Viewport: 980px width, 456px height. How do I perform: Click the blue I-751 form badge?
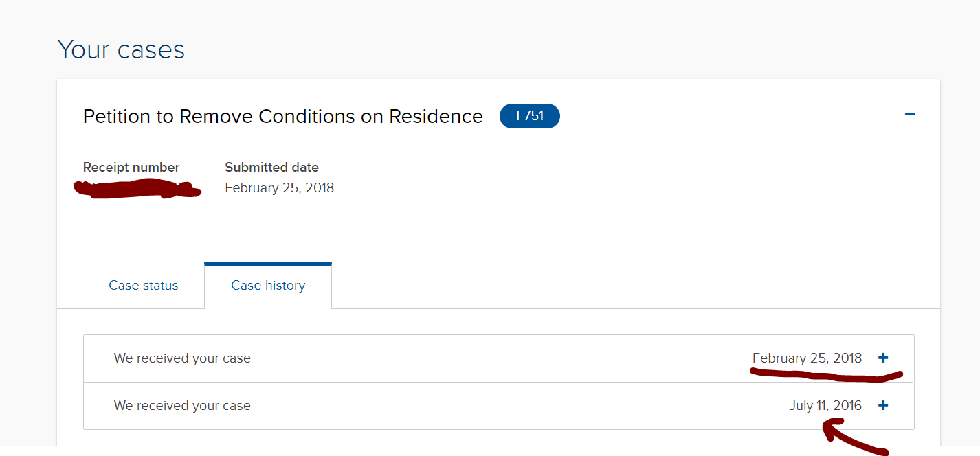pyautogui.click(x=530, y=116)
